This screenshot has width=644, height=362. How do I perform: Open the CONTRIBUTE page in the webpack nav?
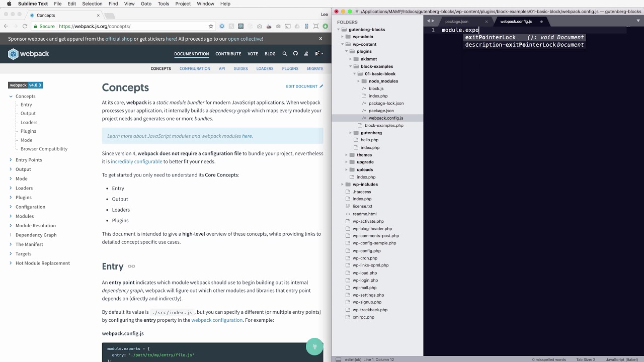click(228, 54)
